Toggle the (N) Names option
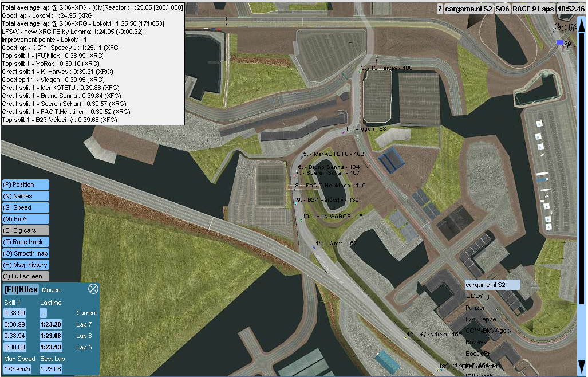 (26, 196)
